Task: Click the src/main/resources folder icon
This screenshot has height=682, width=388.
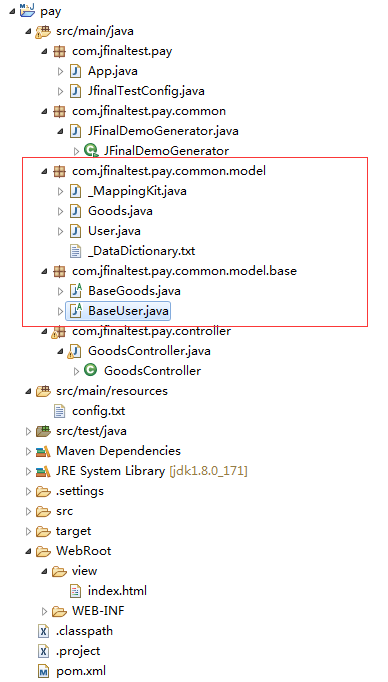Action: point(43,391)
